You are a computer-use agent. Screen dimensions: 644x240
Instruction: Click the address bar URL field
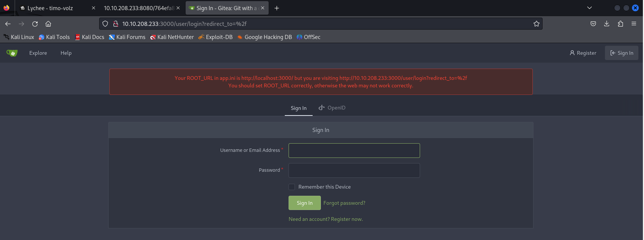[321, 24]
